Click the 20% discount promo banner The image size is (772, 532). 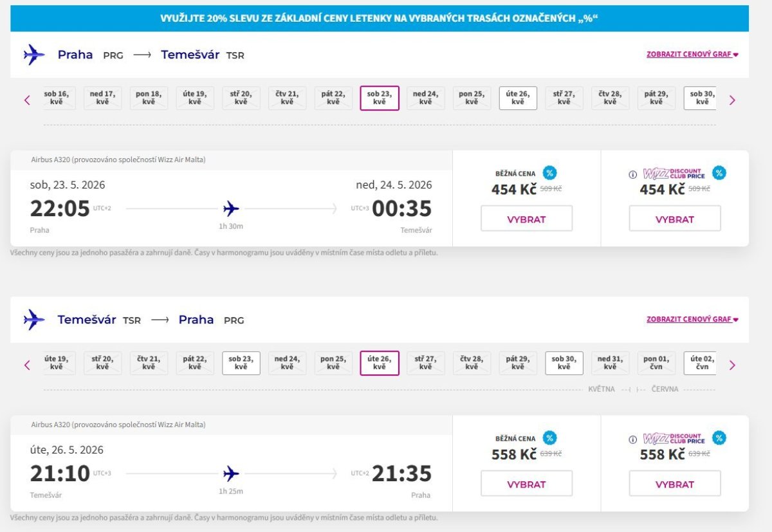tap(380, 19)
